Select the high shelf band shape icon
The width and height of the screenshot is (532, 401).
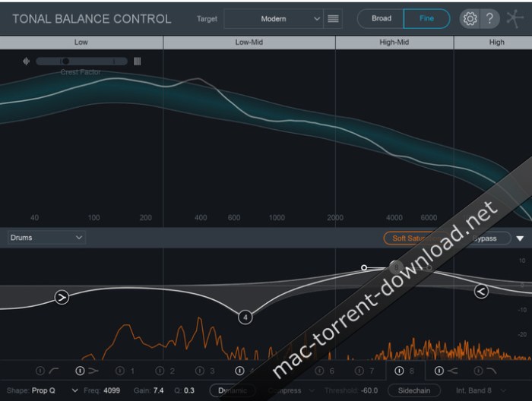[453, 371]
